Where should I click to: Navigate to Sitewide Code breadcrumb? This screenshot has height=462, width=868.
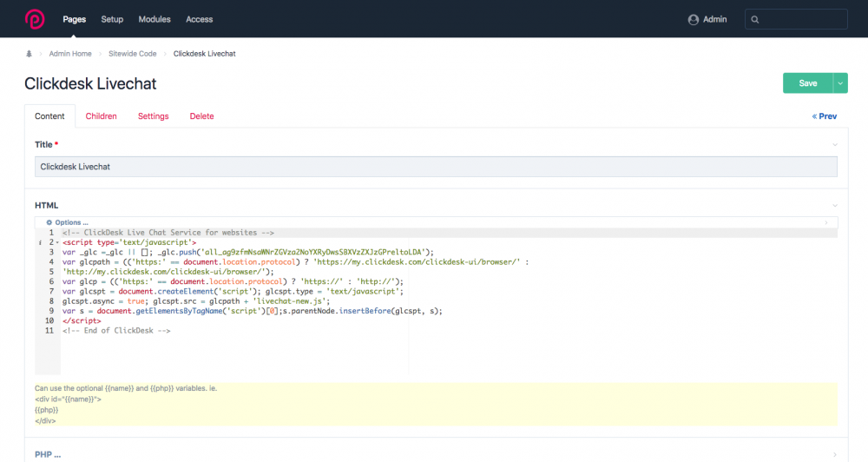[x=132, y=54]
